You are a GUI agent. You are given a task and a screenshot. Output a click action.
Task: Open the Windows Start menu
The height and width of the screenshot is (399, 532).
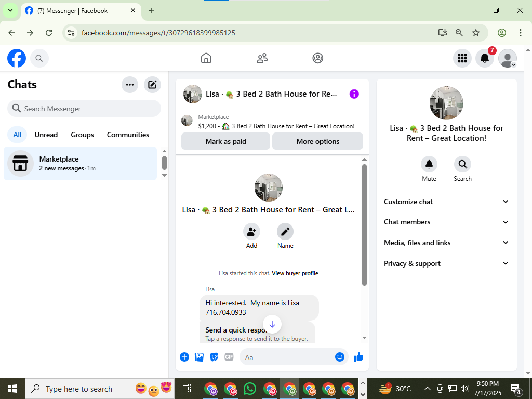tap(12, 389)
